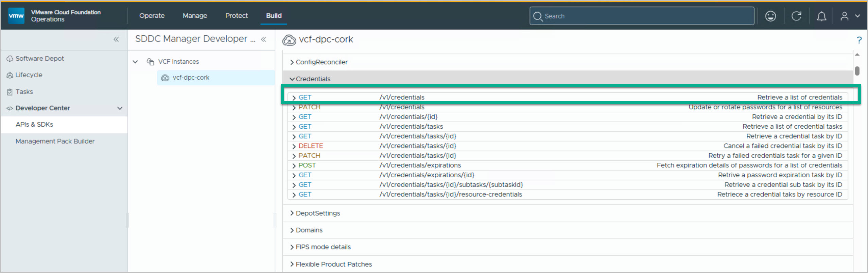Click the Lifecycle icon
This screenshot has height=273, width=868.
click(x=10, y=75)
